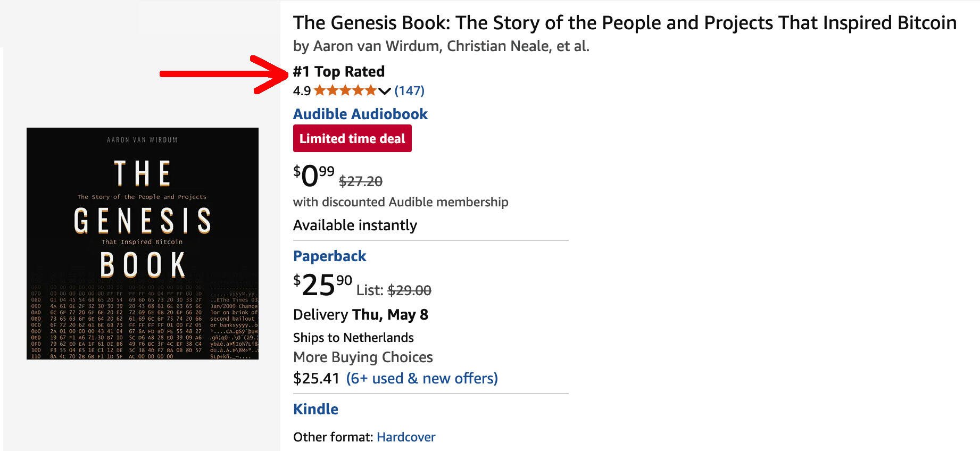Click the Delivery Thu, May 8 text
This screenshot has height=451, width=980.
(x=361, y=314)
